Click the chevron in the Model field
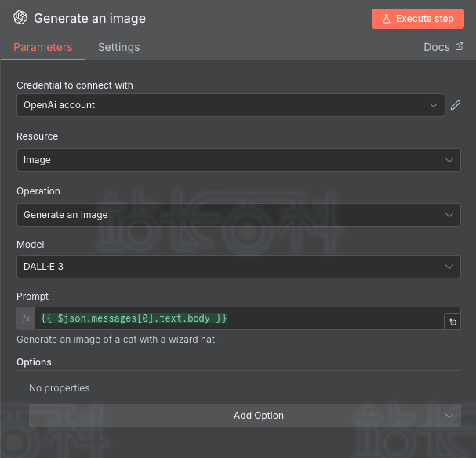 tap(449, 267)
